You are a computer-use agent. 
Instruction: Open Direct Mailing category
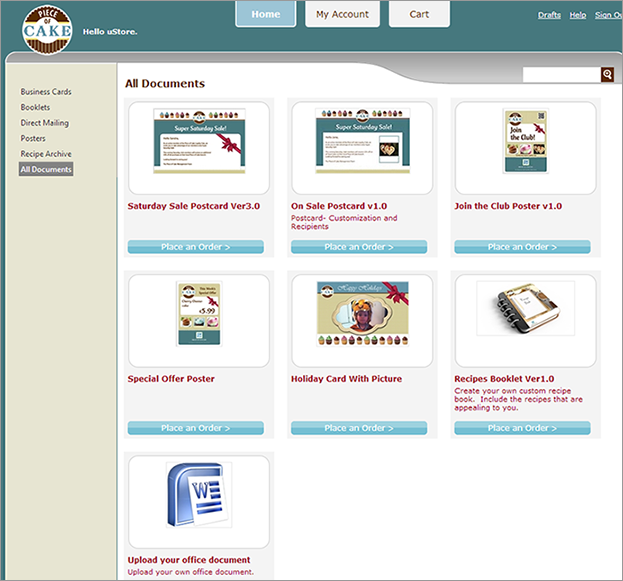tap(45, 123)
